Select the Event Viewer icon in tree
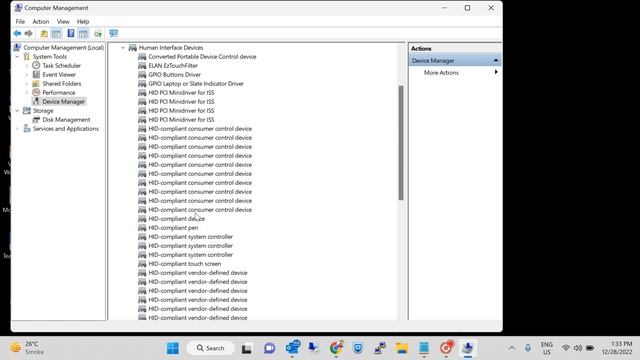 (x=36, y=74)
